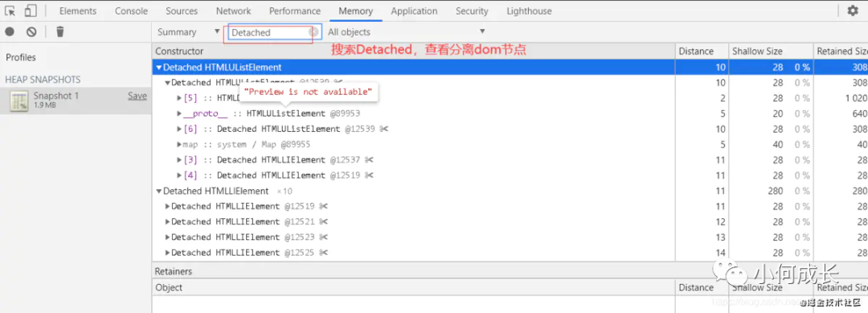
Task: Collapse Detached HTMLUListElement @12539 child row
Action: click(x=168, y=83)
